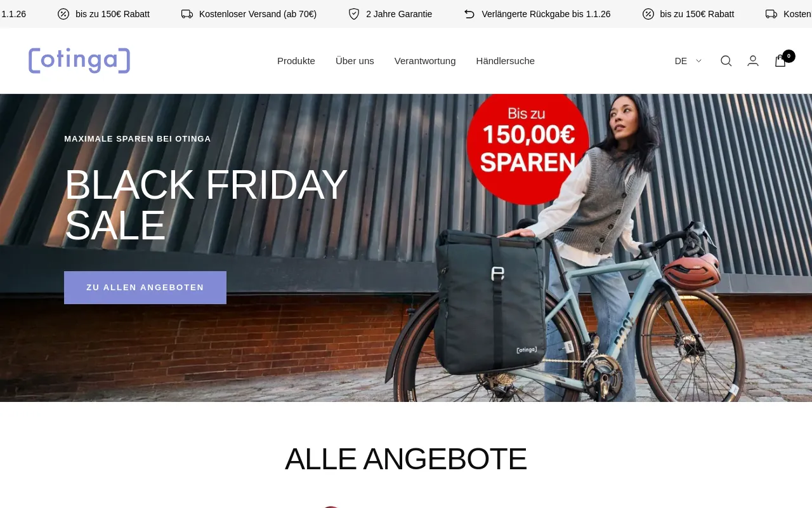Screen dimensions: 812x508
Task: Click the chevron next to DE
Action: pyautogui.click(x=699, y=61)
